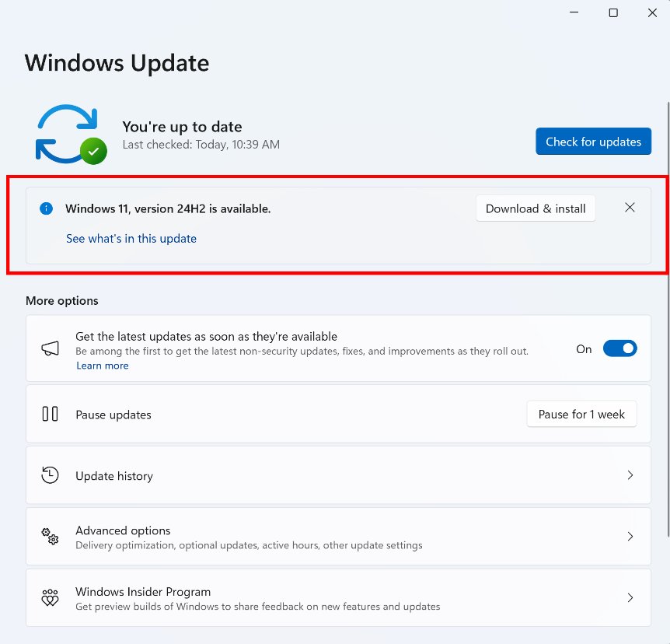Click the megaphone icon for latest updates
The height and width of the screenshot is (644, 670).
(50, 348)
